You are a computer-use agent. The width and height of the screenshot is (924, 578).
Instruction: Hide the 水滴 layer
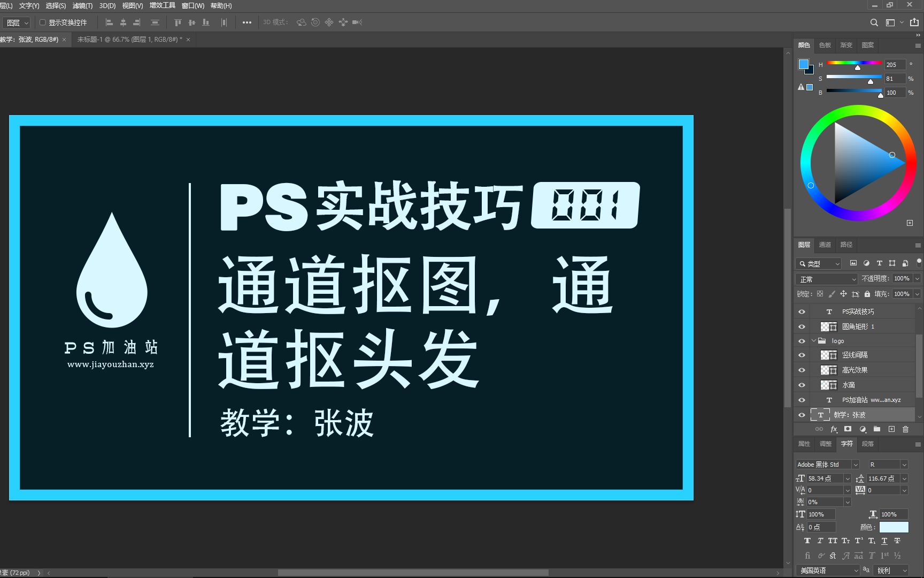(801, 385)
